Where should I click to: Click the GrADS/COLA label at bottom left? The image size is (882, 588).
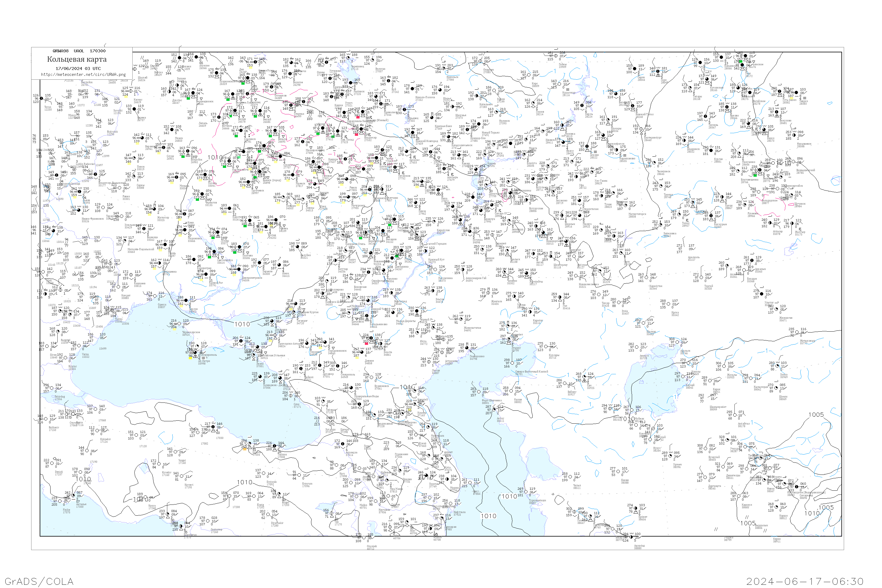(x=39, y=581)
